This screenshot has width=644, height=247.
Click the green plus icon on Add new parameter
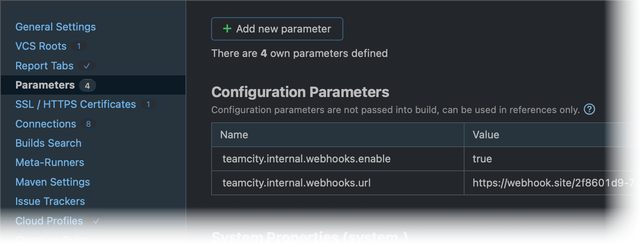coord(227,28)
